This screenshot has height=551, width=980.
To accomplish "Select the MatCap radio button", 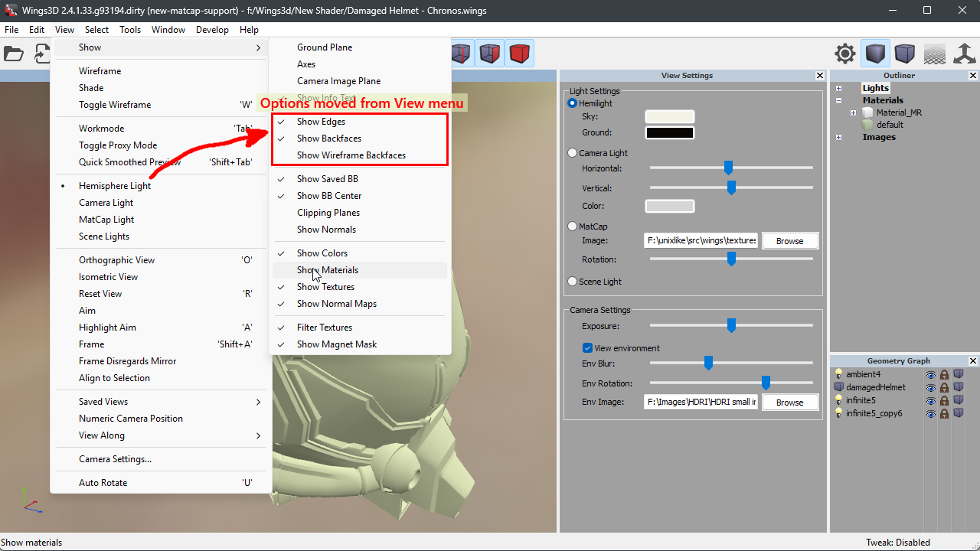I will pos(572,227).
